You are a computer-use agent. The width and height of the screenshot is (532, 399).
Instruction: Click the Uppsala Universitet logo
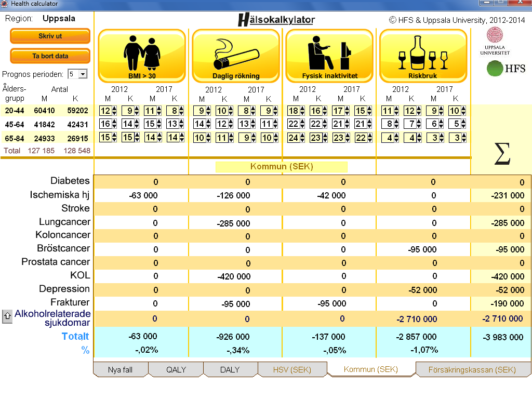tap(495, 41)
